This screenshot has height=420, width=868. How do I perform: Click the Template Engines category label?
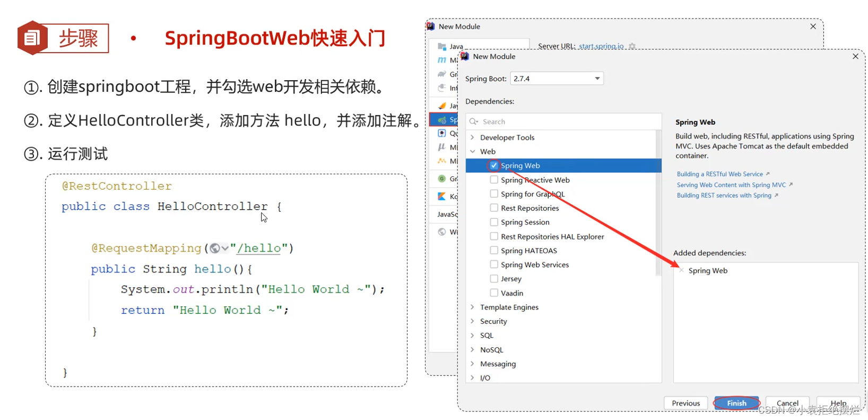click(x=509, y=307)
